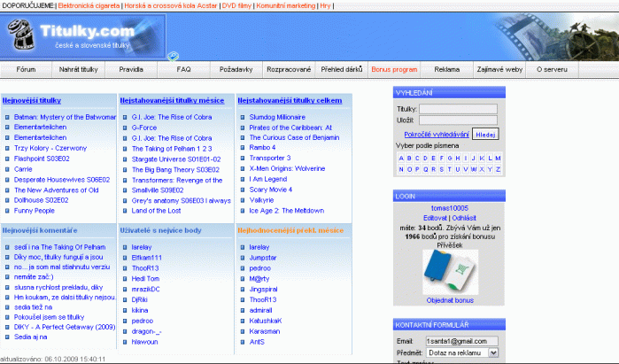The image size is (619, 364).
Task: Open user mrazikDC profile
Action: [x=145, y=290]
